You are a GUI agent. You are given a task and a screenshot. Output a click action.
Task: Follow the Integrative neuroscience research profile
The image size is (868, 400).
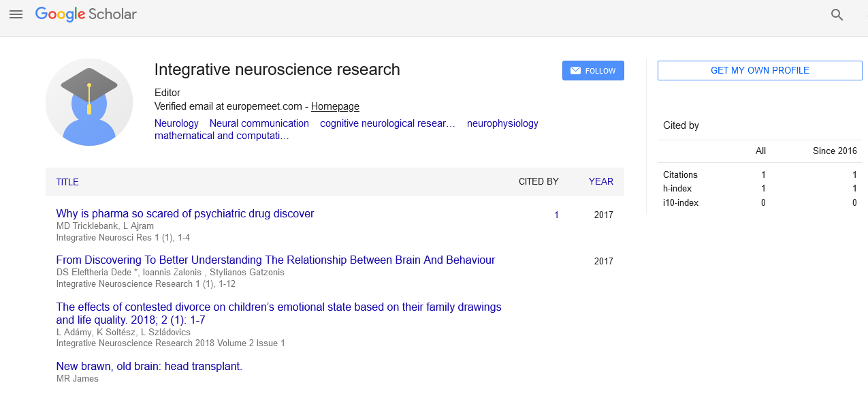[x=592, y=71]
